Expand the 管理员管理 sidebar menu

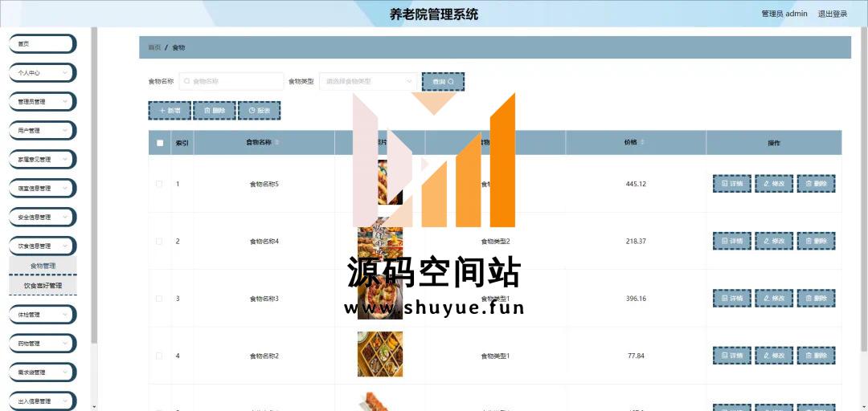click(x=43, y=102)
